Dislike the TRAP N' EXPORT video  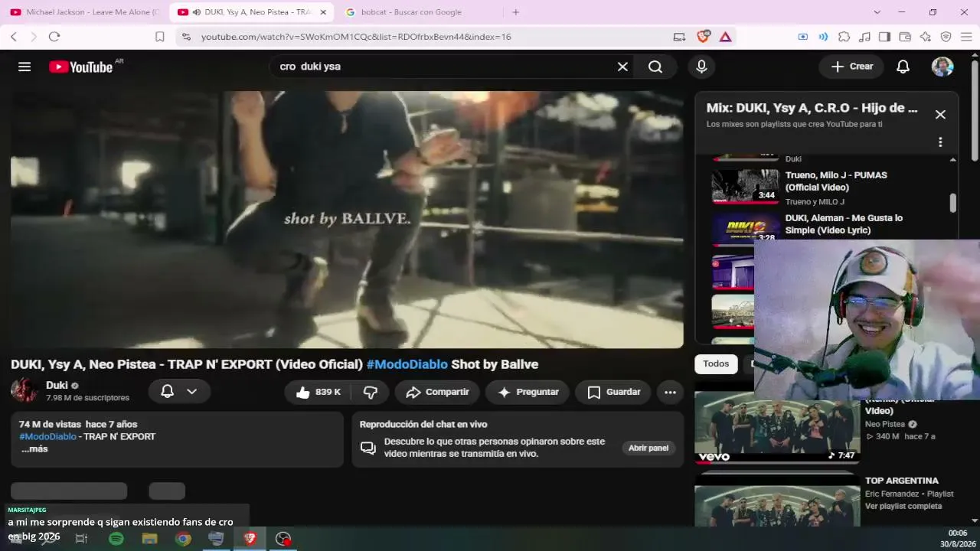371,392
